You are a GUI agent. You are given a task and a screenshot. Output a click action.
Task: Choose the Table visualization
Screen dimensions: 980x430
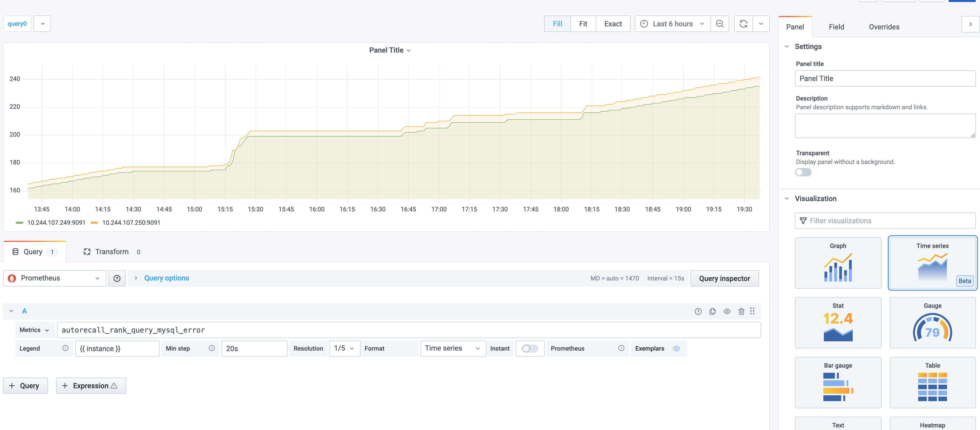932,382
